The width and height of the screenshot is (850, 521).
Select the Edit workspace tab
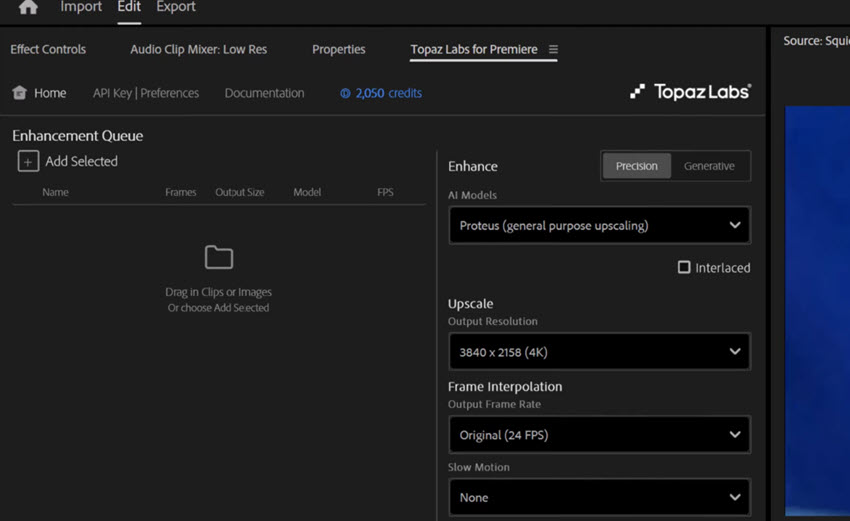click(129, 7)
